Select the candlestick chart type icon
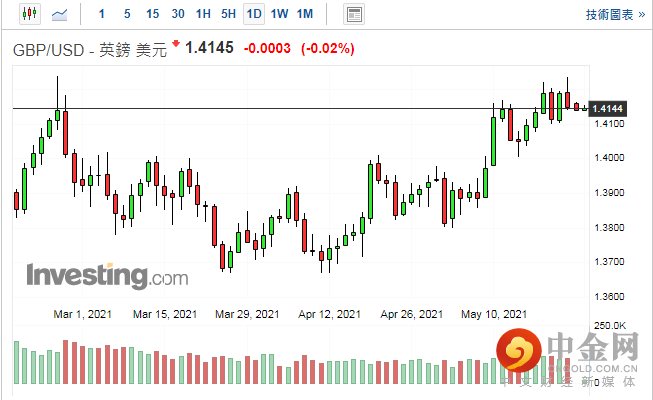This screenshot has height=400, width=653. coord(30,14)
